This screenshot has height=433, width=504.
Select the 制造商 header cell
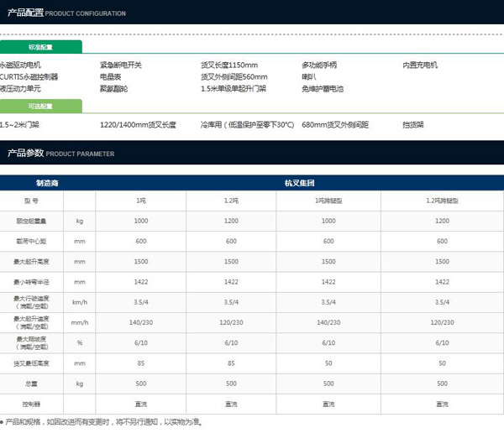point(47,182)
